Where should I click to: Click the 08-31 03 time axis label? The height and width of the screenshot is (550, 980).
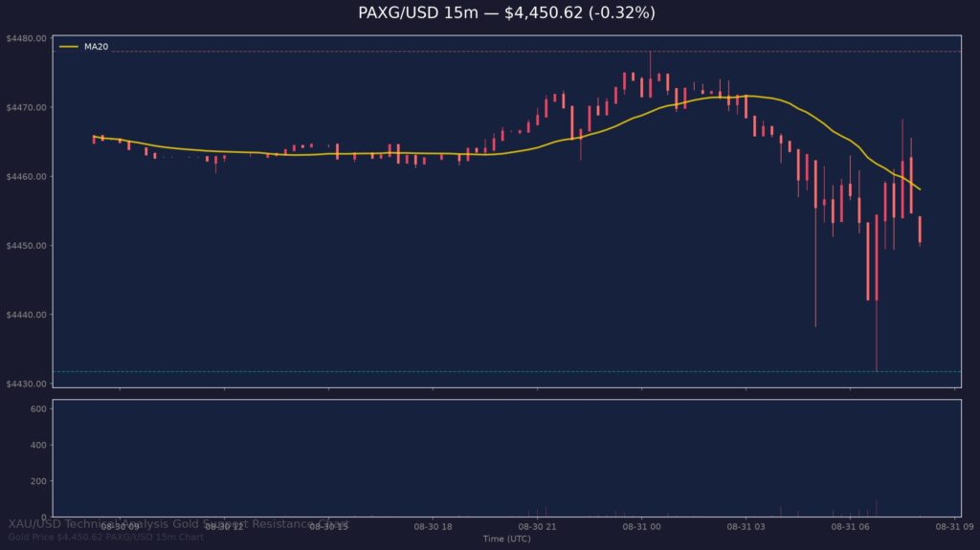pyautogui.click(x=746, y=527)
